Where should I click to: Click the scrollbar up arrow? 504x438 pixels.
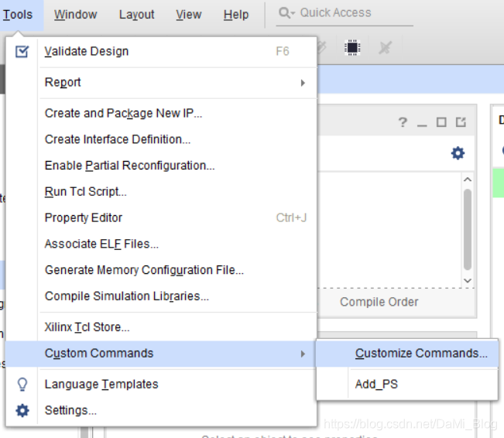(x=468, y=180)
